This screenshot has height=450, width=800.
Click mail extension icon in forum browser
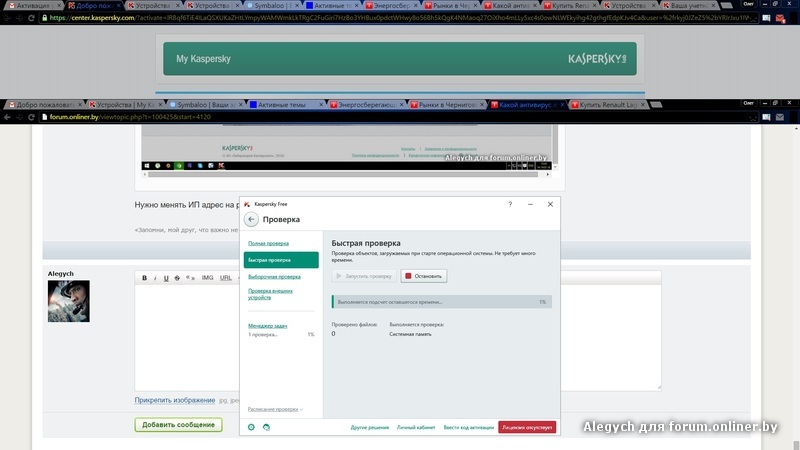click(780, 117)
